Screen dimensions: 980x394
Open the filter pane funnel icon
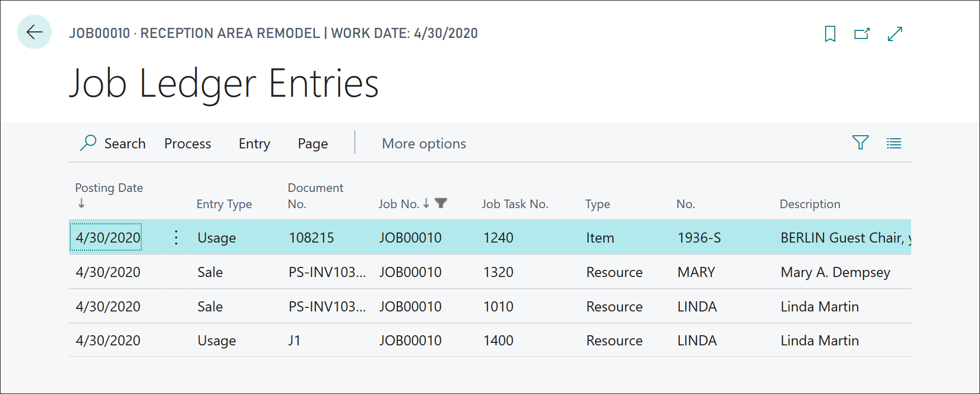[861, 143]
